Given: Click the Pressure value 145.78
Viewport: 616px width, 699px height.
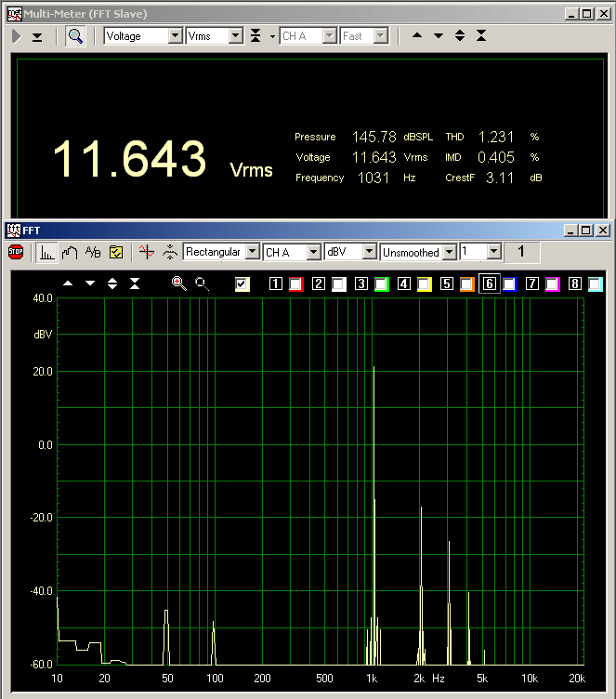Looking at the screenshot, I should click(374, 137).
